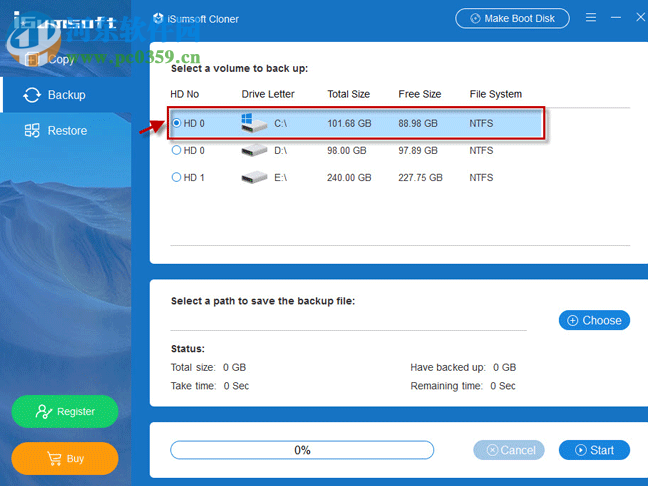Screen dimensions: 648x486
Task: Select the HD 1 E:\ radio button
Action: tap(176, 177)
